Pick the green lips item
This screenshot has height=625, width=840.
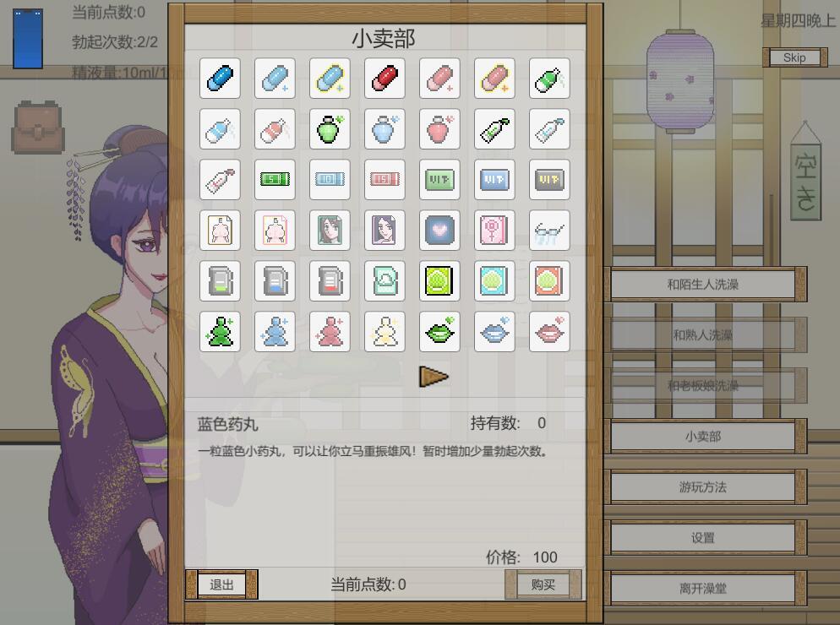coord(439,332)
